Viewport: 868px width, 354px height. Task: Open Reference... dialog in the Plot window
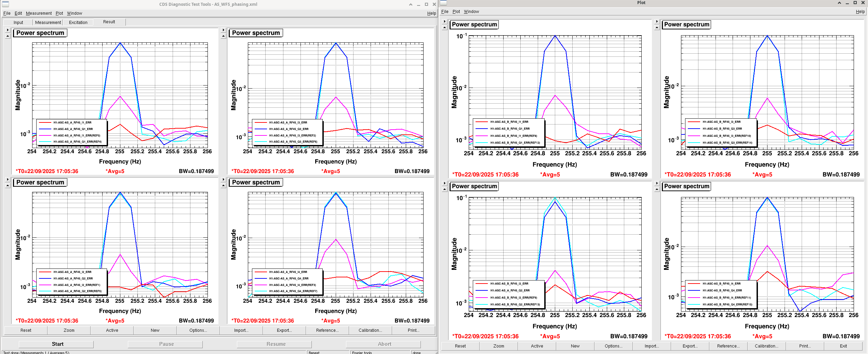728,346
